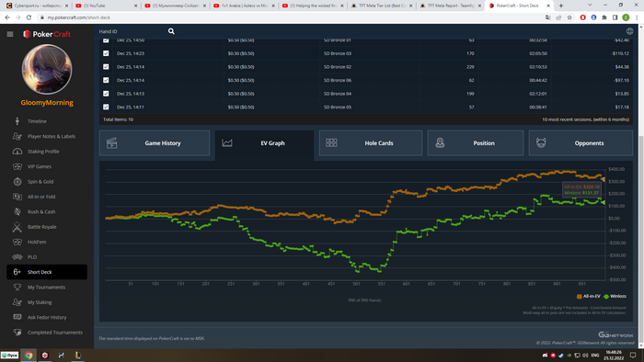644x362 pixels.
Task: Expand the tab search chevron
Action: click(590, 6)
